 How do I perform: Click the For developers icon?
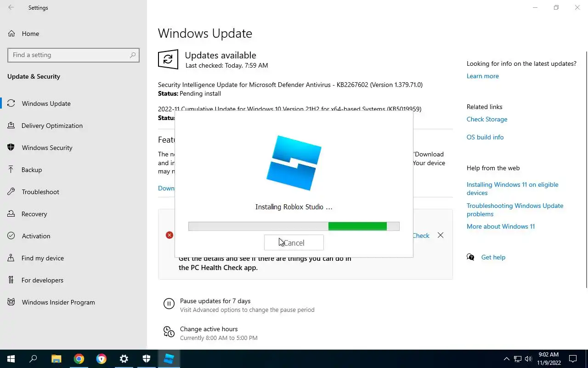point(11,280)
